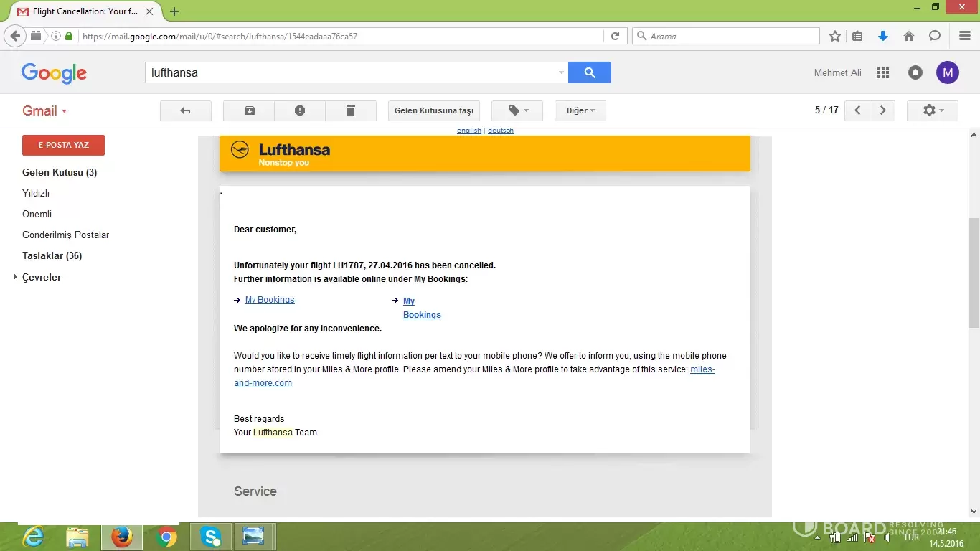Click Gelen Kutusuna taşı button
This screenshot has width=980, height=551.
tap(434, 110)
